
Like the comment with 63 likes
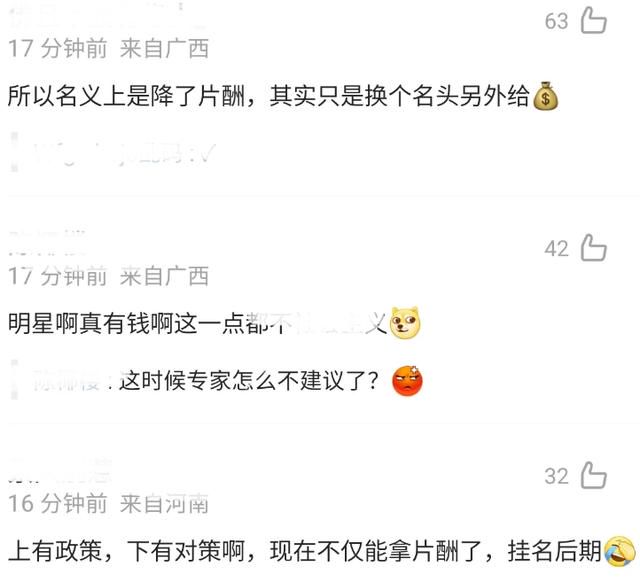click(x=593, y=20)
